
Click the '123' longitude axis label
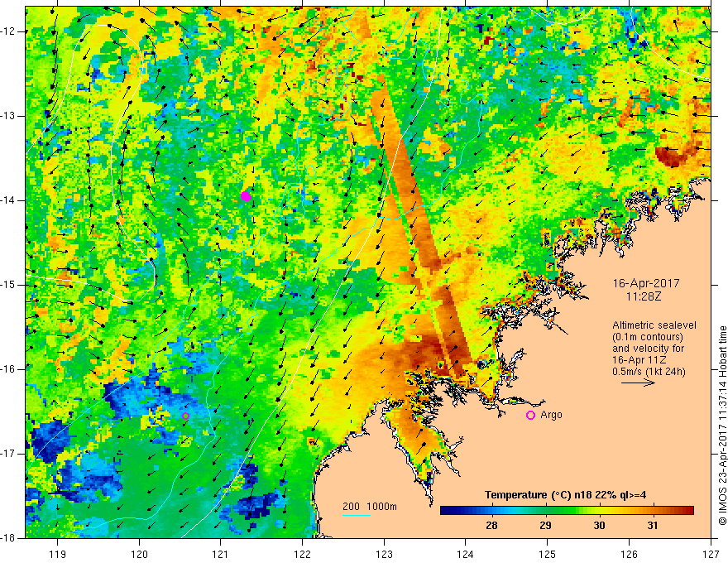[x=384, y=554]
